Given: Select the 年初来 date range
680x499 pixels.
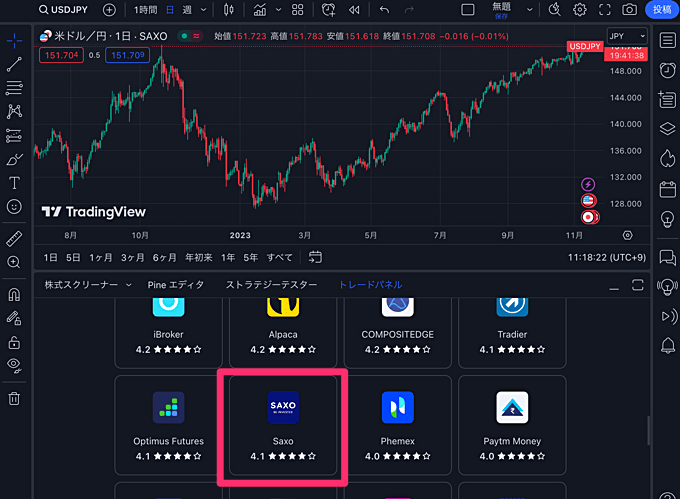Looking at the screenshot, I should pos(199,258).
